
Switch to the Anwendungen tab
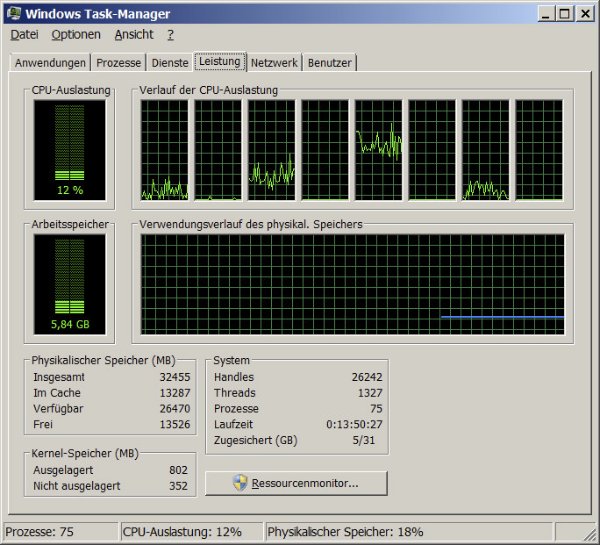coord(50,63)
